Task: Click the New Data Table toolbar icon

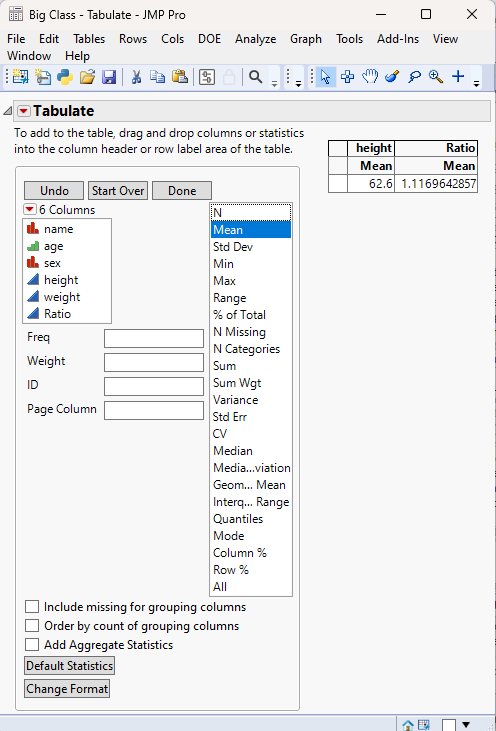Action: click(x=21, y=77)
